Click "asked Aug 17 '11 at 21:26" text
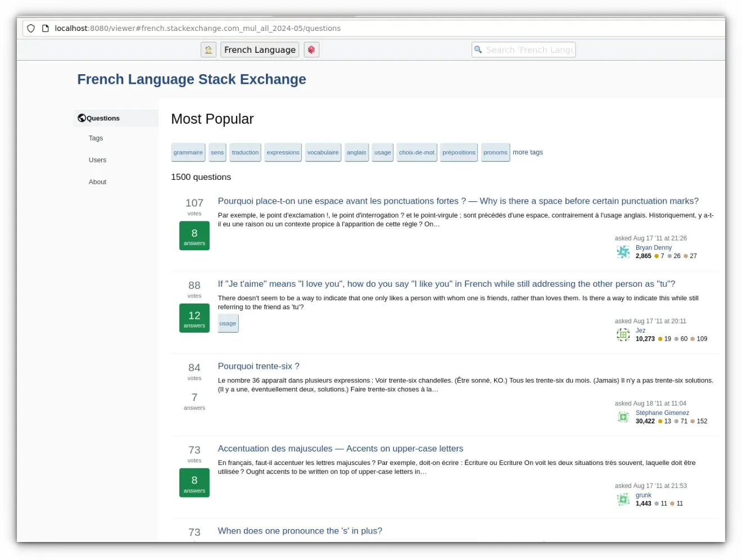742x560 pixels. tap(651, 238)
